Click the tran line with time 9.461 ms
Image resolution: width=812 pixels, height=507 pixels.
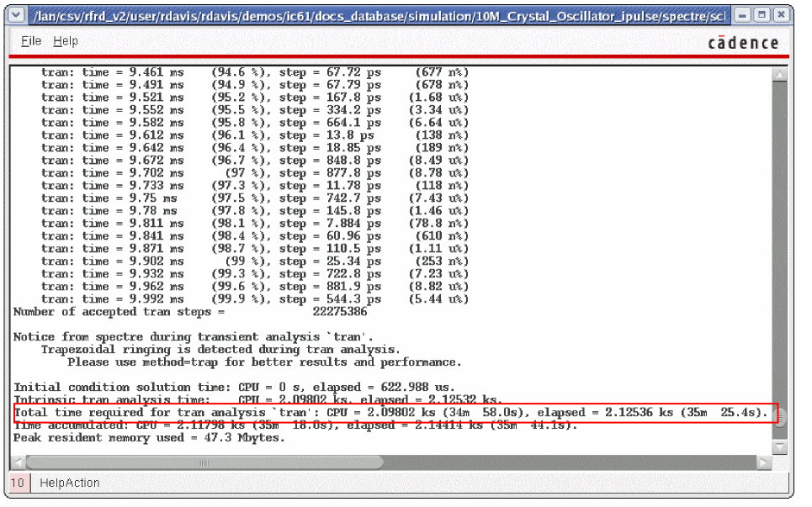click(255, 72)
